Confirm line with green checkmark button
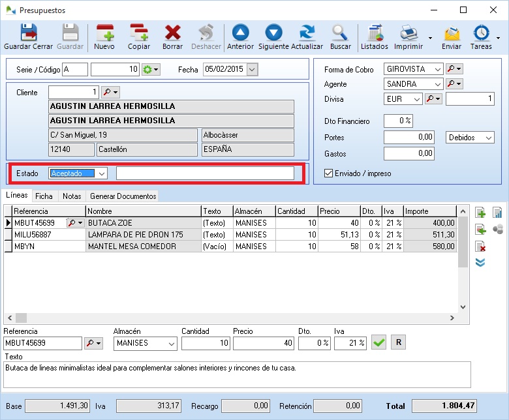The height and width of the screenshot is (420, 509). point(378,342)
